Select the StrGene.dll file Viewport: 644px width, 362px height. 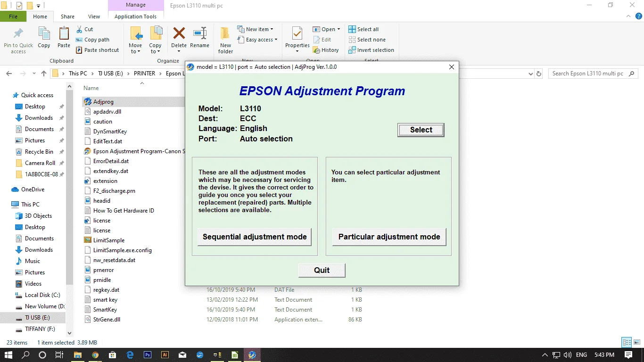click(x=107, y=320)
